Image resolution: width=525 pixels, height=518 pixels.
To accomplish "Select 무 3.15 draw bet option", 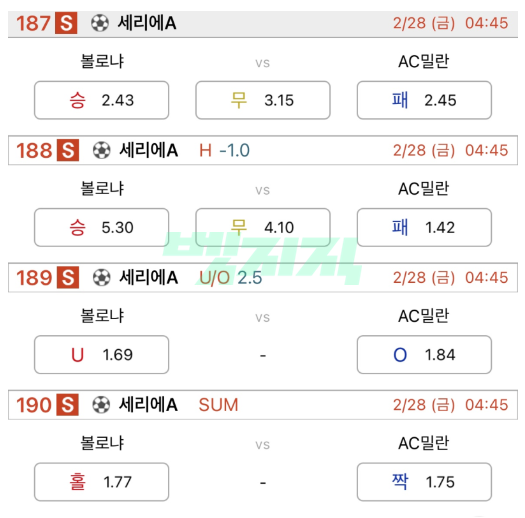I will coord(263,100).
